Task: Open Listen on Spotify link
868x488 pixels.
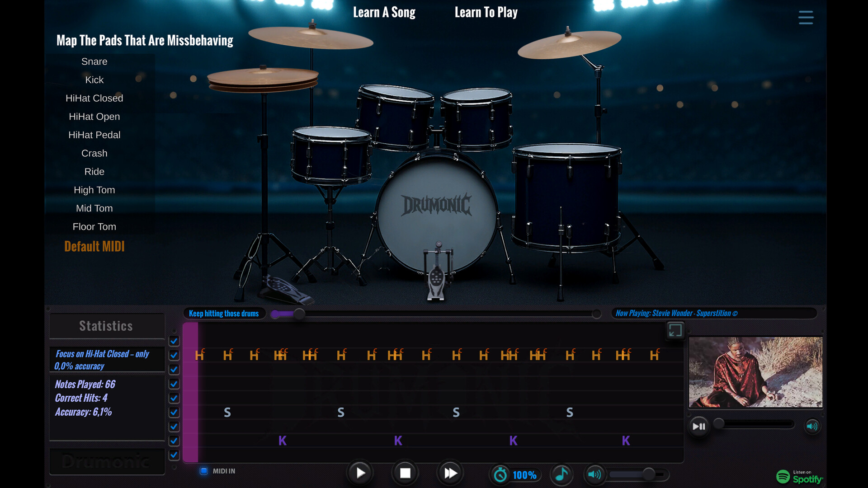Action: 799,477
